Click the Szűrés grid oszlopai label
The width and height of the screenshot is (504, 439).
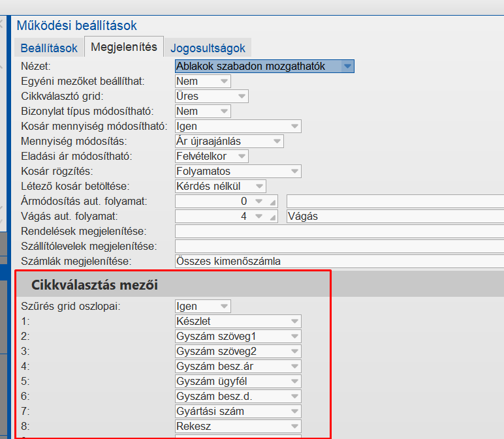[71, 306]
